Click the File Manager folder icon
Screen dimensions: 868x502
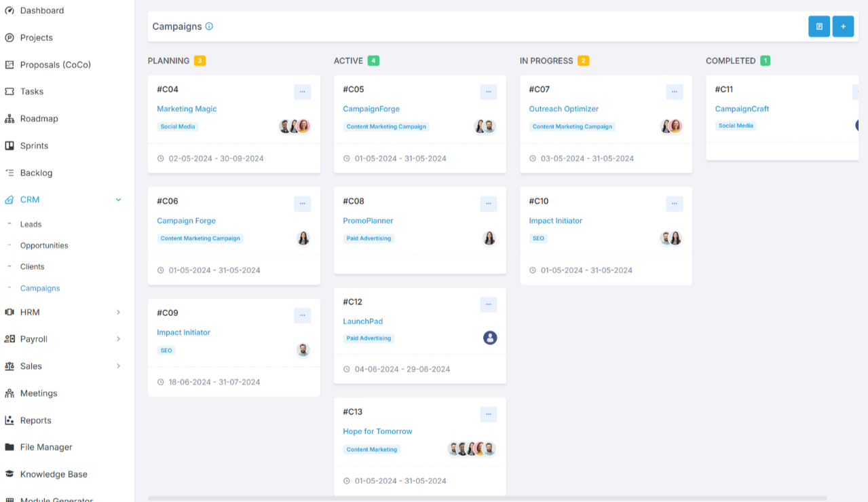pyautogui.click(x=10, y=448)
